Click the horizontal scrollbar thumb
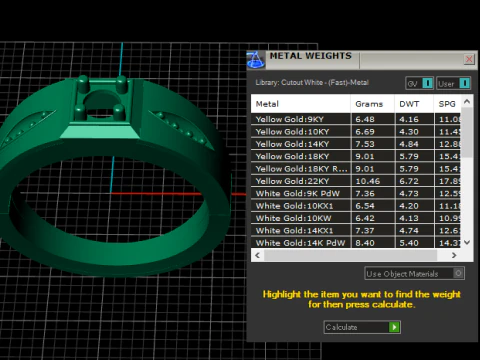Viewport: 480px width, 360px height. click(350, 255)
